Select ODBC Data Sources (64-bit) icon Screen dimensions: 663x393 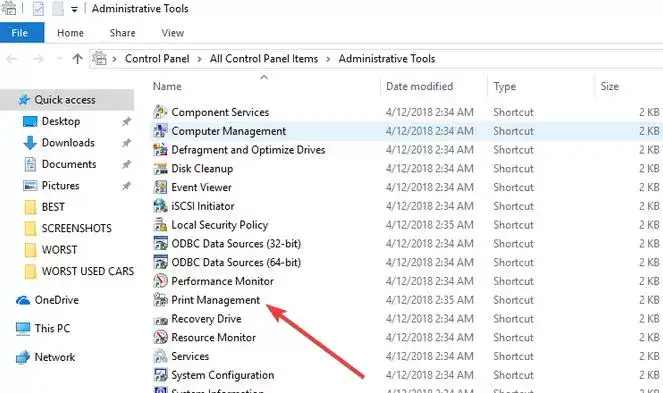coord(160,262)
